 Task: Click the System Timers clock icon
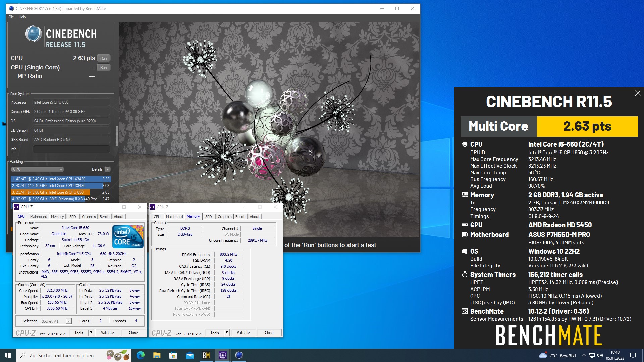coord(465,275)
